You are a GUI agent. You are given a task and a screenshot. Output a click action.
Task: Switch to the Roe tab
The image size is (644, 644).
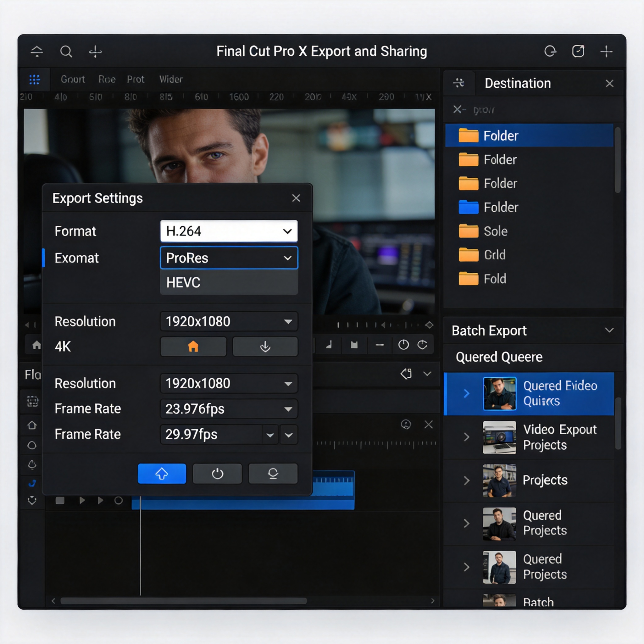(x=107, y=79)
